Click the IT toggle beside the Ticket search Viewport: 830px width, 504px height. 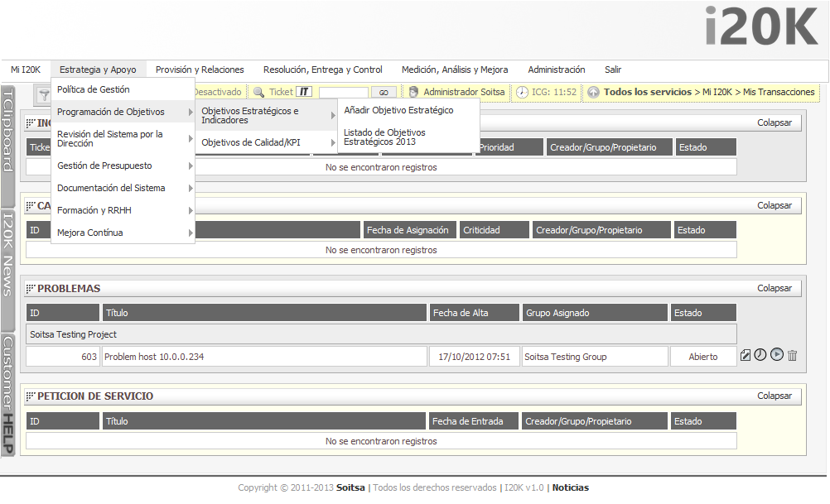pos(304,92)
